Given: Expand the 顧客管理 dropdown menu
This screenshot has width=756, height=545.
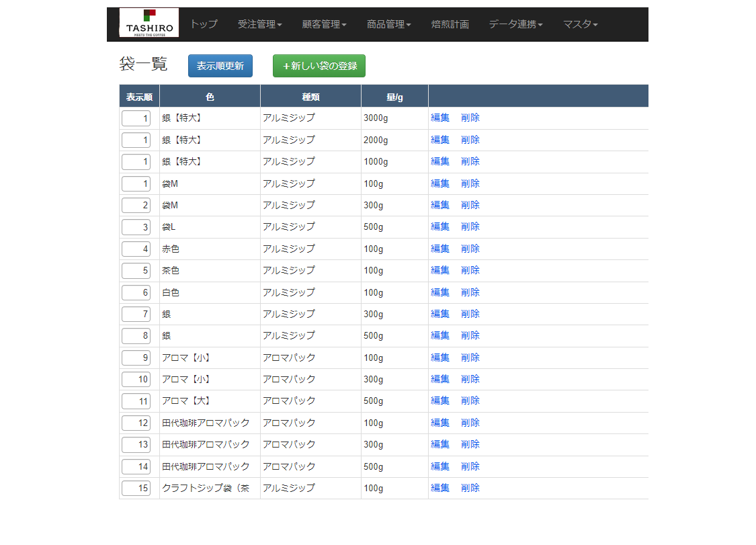Looking at the screenshot, I should click(324, 24).
